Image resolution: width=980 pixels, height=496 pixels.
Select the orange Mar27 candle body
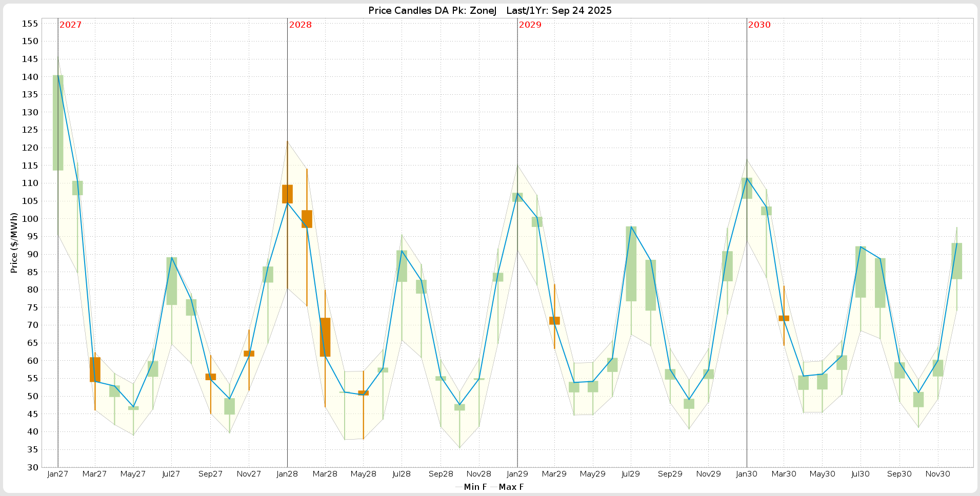[x=95, y=369]
